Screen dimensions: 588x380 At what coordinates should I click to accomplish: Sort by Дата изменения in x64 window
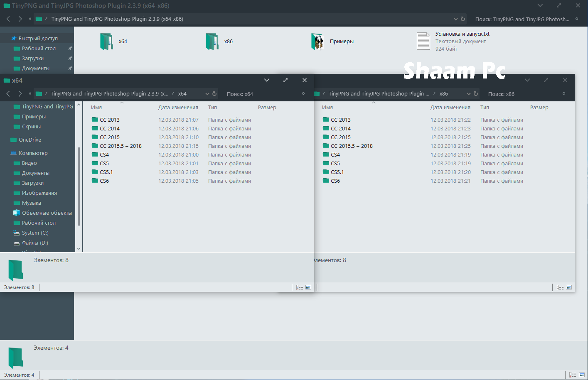point(178,108)
